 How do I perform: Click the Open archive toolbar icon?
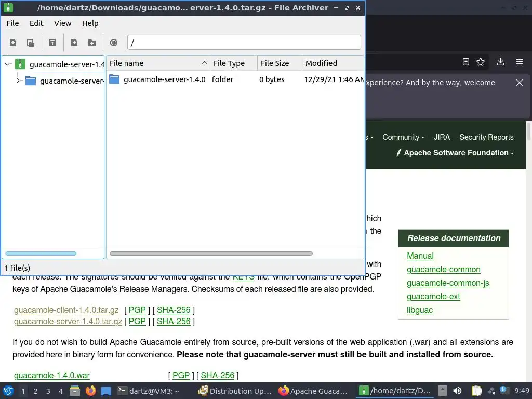coord(31,43)
